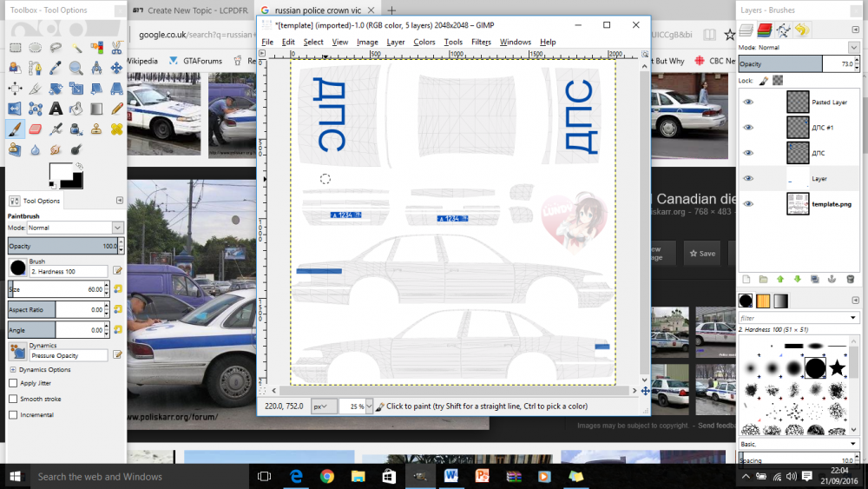Select the Airbrush tool
Image resolution: width=868 pixels, height=489 pixels.
(56, 129)
